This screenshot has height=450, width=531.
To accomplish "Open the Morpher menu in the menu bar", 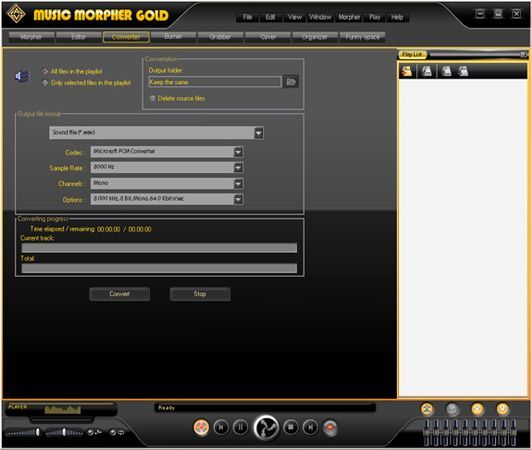I will pos(349,17).
